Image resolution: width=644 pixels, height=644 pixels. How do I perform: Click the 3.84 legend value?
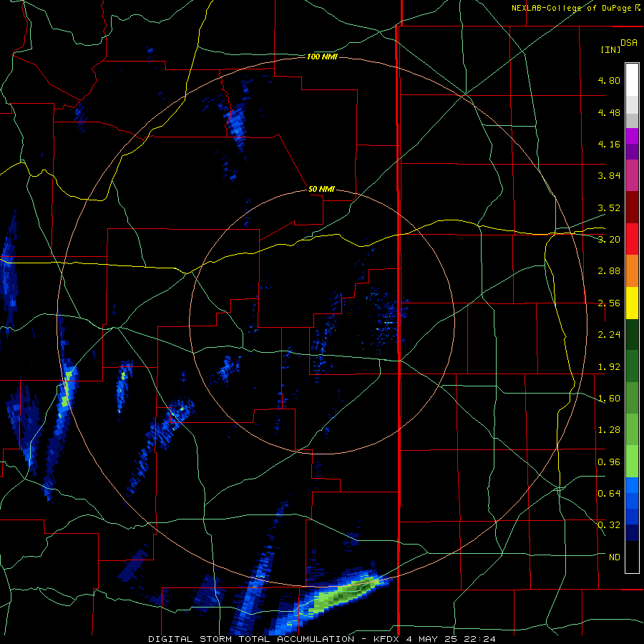[x=609, y=176]
